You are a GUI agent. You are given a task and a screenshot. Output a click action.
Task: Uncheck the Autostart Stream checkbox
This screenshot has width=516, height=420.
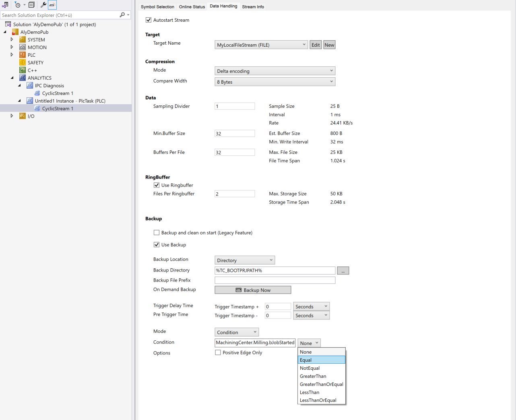click(x=149, y=20)
